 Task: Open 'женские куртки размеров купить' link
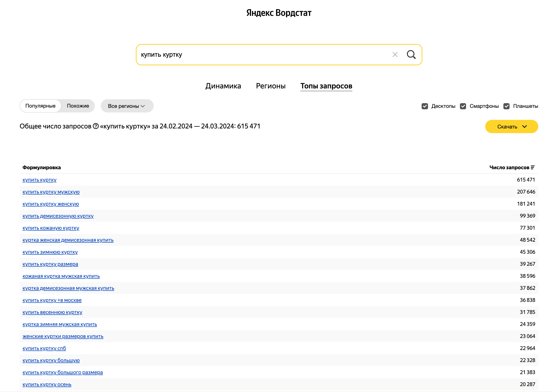point(63,336)
